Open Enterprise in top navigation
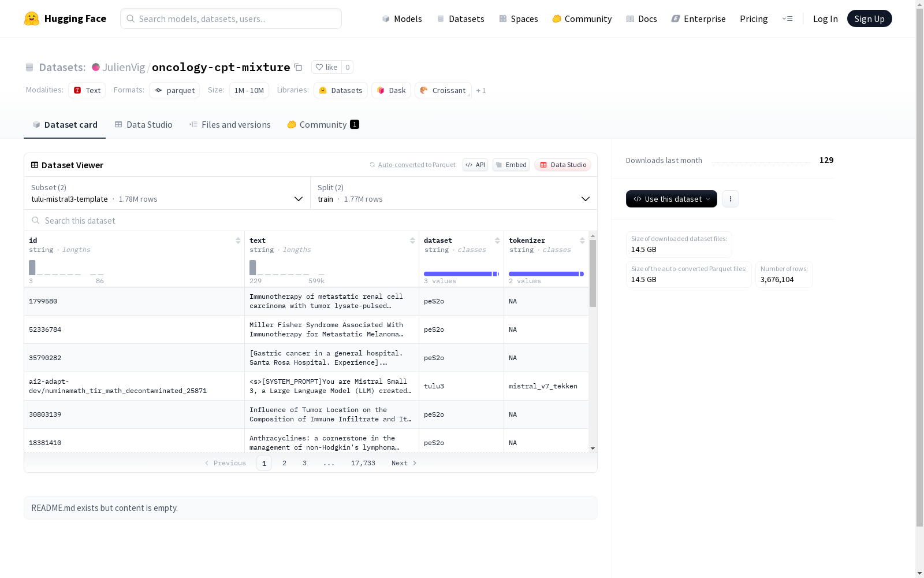Screen dimensions: 924x578 pos(698,18)
